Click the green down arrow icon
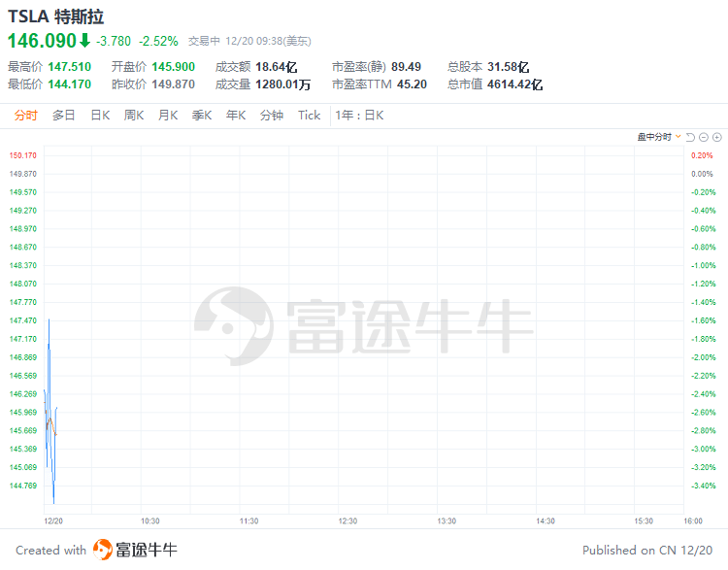 point(84,41)
